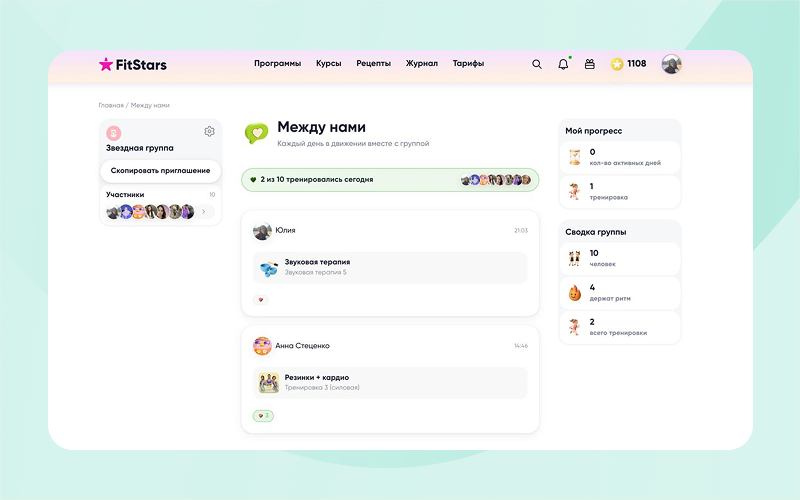Like Юлия's post with heart reaction
800x500 pixels.
tap(261, 300)
